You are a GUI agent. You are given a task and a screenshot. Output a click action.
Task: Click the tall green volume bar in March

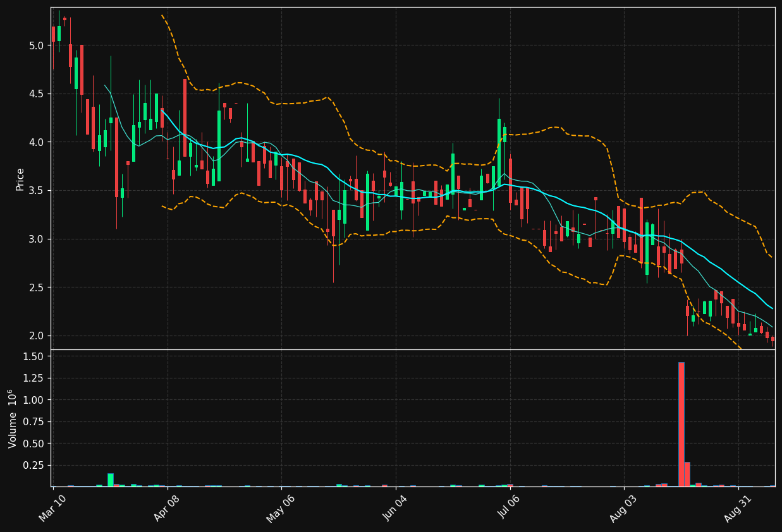click(111, 480)
